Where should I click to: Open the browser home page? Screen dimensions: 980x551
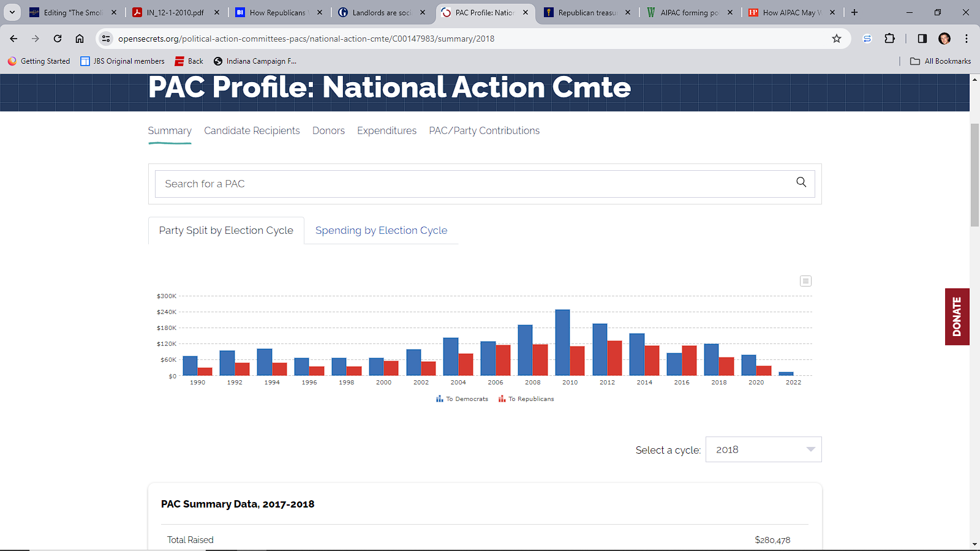(x=80, y=39)
